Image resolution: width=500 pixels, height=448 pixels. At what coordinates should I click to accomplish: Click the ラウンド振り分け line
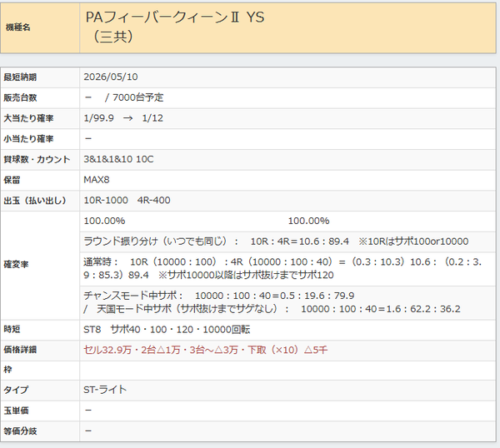pos(276,241)
